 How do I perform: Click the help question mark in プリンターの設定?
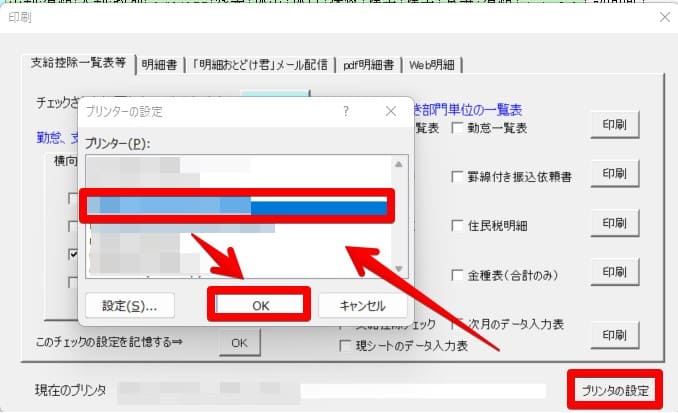click(346, 110)
